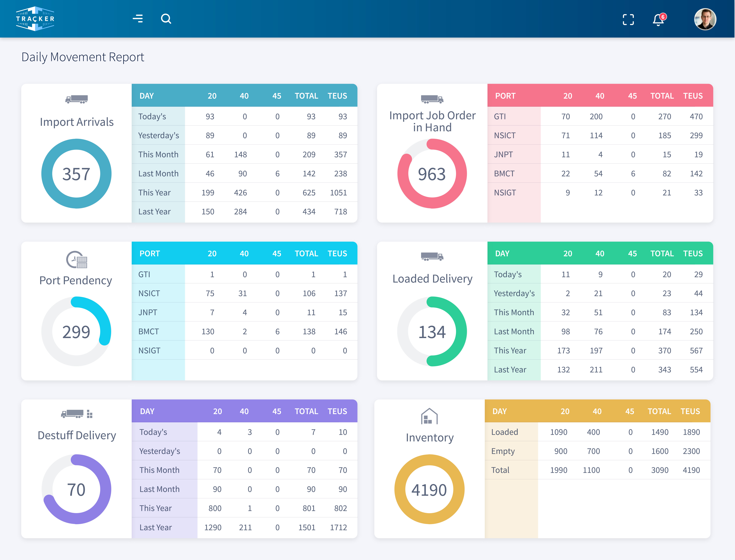
Task: Click the Import Arrivals truck icon
Action: (x=77, y=99)
